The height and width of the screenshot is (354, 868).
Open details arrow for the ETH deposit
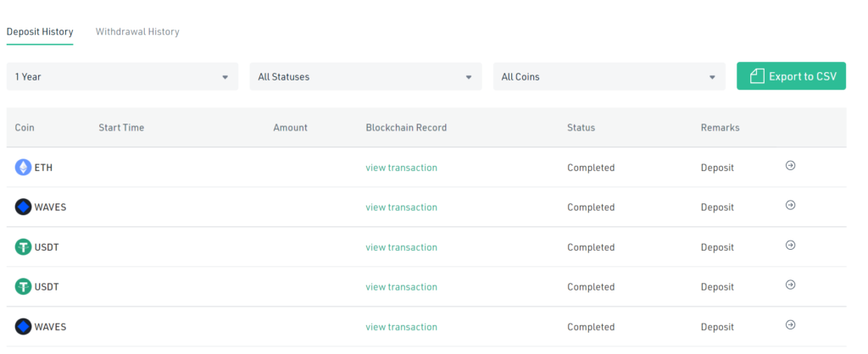tap(790, 166)
